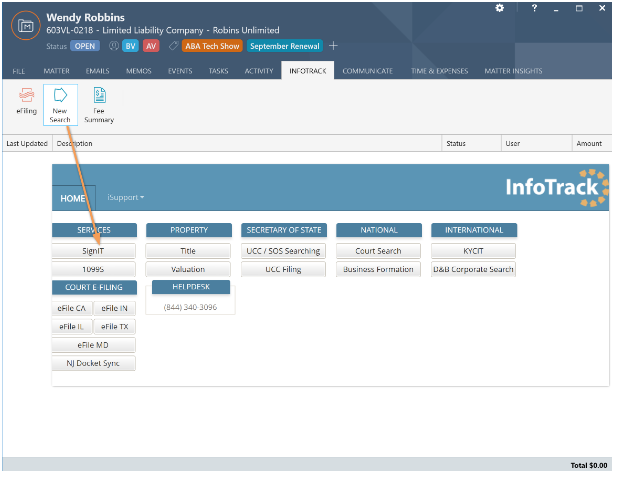Open Business Formation service
619x478 pixels.
[x=378, y=269]
